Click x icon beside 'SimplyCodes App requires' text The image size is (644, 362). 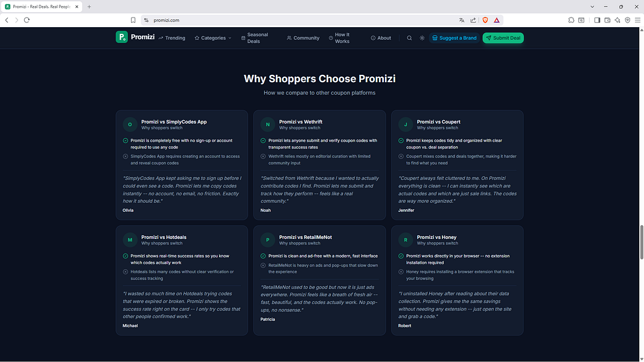click(126, 156)
